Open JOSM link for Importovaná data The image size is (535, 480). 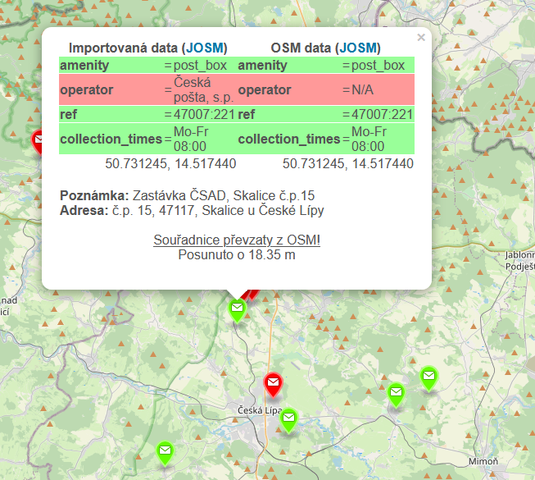click(205, 48)
